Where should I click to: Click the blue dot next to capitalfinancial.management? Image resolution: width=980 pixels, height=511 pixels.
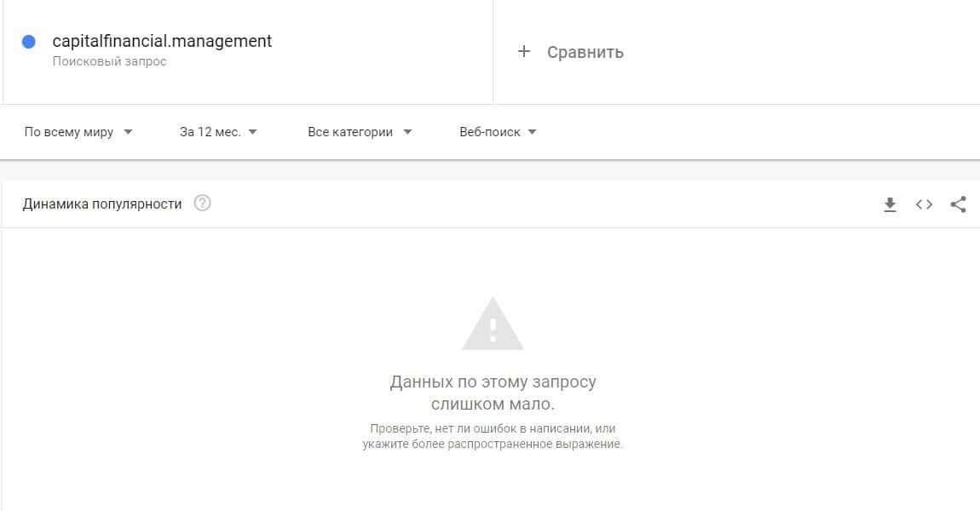pyautogui.click(x=29, y=41)
